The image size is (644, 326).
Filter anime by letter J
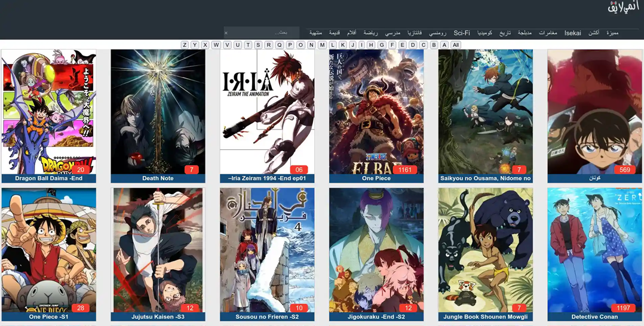tap(353, 45)
